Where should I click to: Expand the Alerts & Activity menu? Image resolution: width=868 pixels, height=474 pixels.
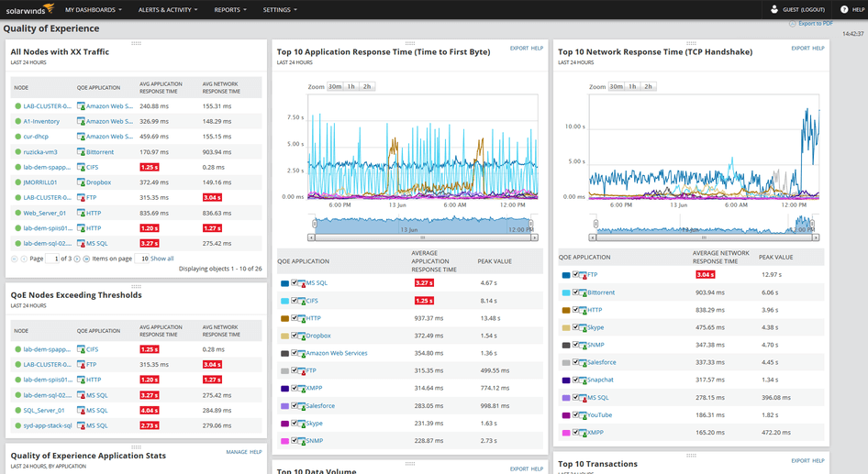point(166,10)
